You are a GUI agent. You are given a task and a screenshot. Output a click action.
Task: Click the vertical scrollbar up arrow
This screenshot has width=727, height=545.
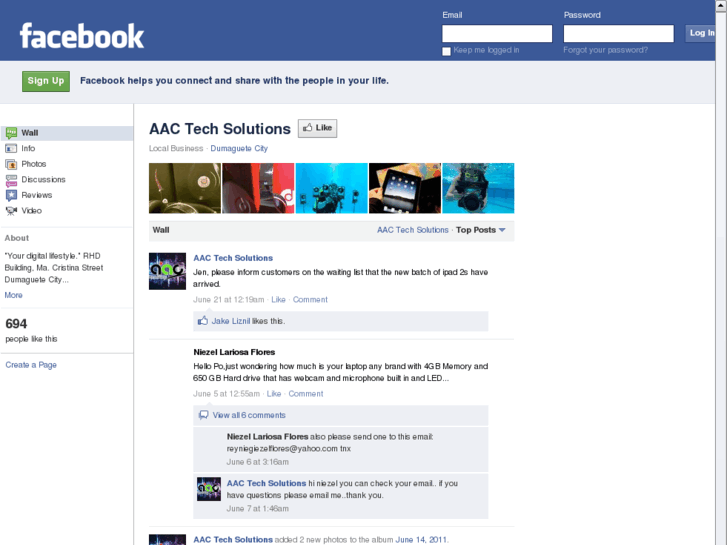pyautogui.click(x=721, y=5)
